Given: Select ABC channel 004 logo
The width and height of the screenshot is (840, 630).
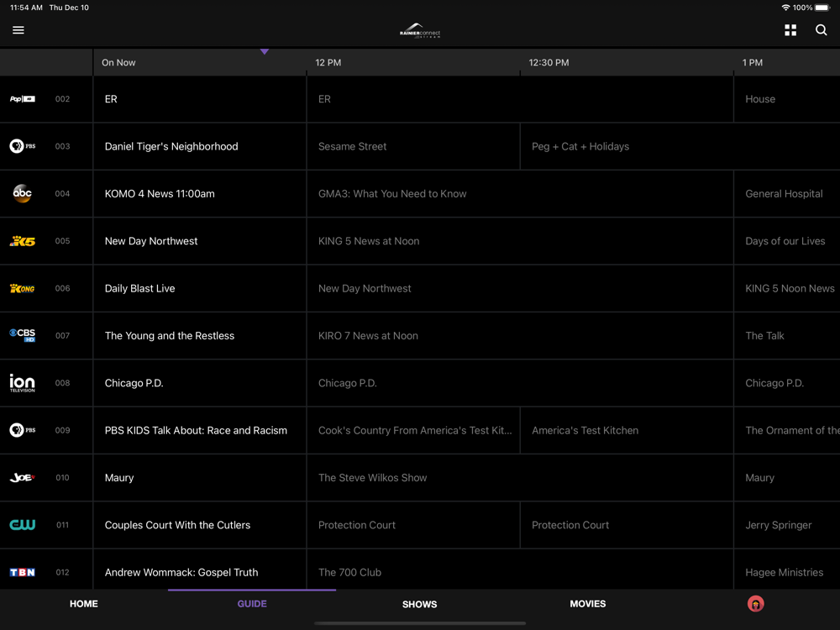Looking at the screenshot, I should (x=23, y=193).
